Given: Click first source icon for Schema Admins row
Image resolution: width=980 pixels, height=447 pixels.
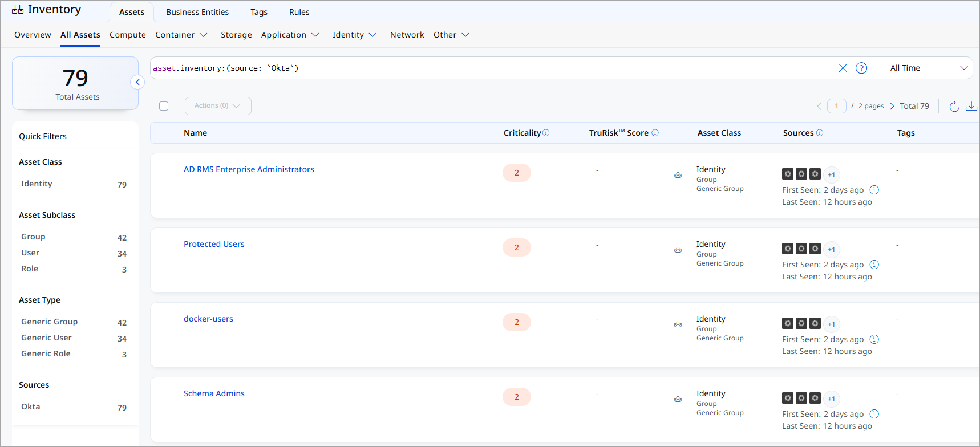Looking at the screenshot, I should pos(788,398).
